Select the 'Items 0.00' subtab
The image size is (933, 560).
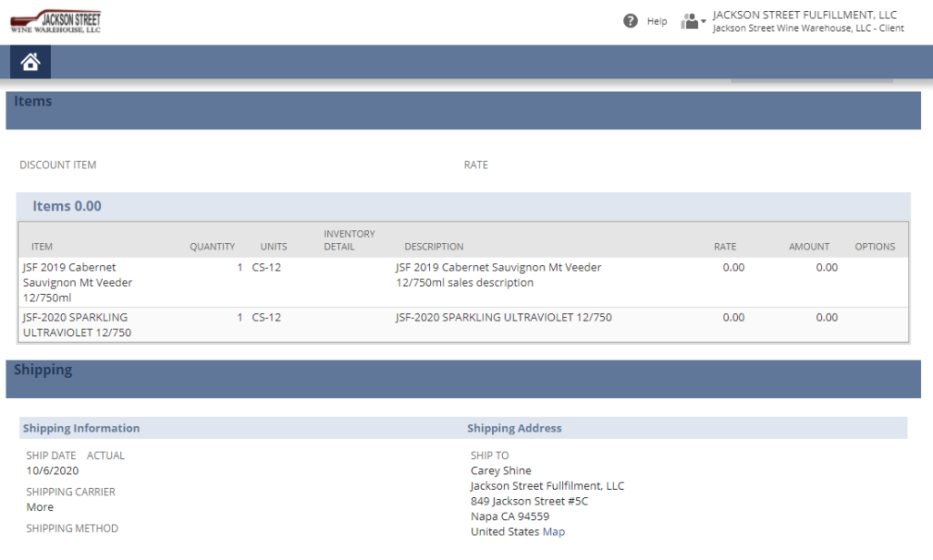coord(67,207)
